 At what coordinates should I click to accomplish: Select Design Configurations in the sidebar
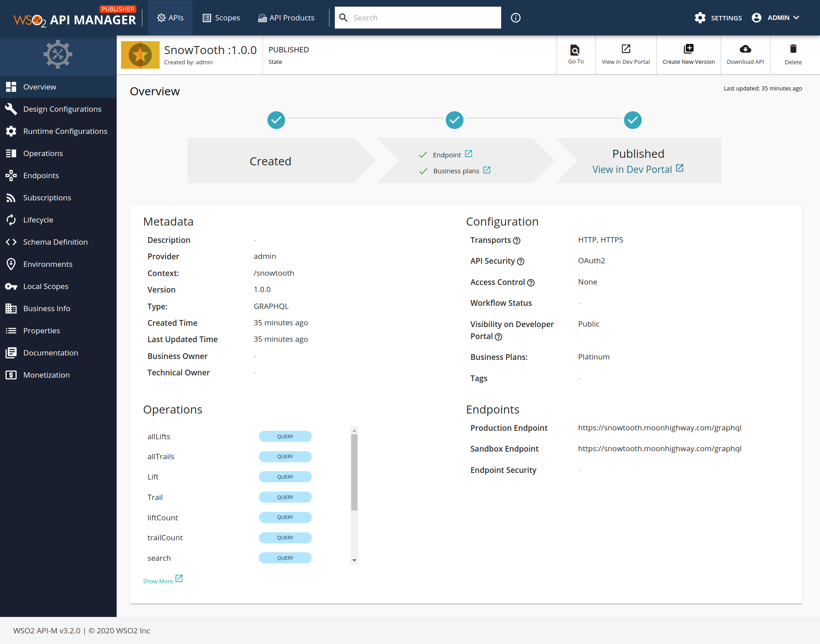point(62,109)
